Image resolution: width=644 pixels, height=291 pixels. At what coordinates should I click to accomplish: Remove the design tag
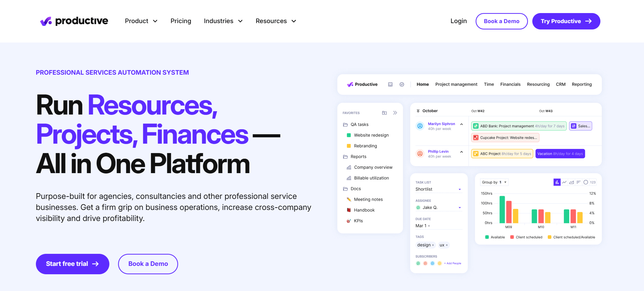(x=433, y=245)
